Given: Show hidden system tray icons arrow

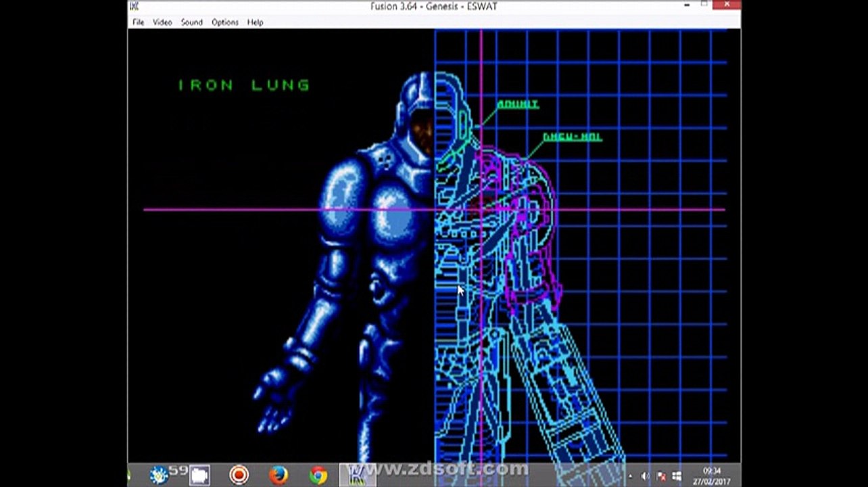Looking at the screenshot, I should click(630, 476).
